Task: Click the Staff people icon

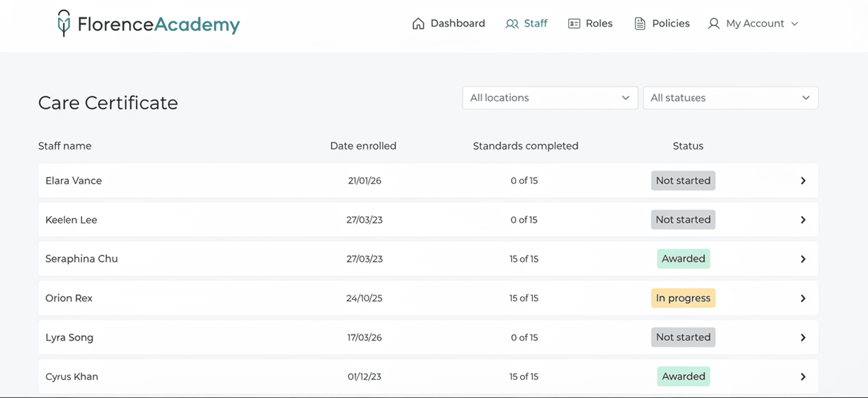Action: pyautogui.click(x=512, y=24)
